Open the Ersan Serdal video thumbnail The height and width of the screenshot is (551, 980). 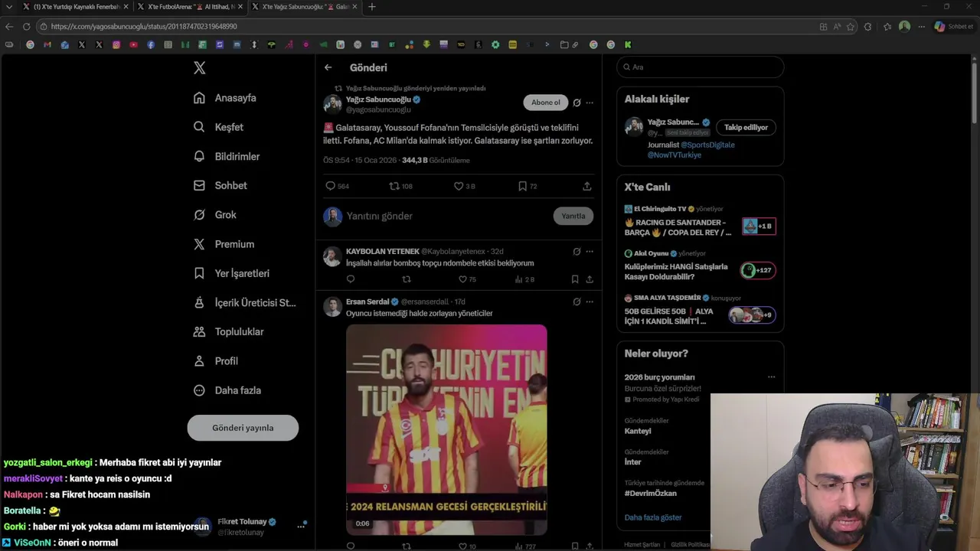pyautogui.click(x=446, y=429)
